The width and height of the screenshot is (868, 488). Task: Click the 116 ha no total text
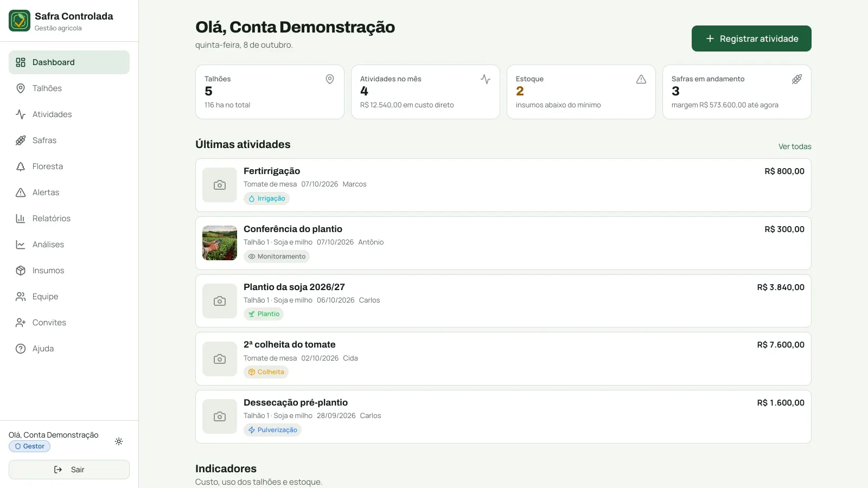click(227, 105)
